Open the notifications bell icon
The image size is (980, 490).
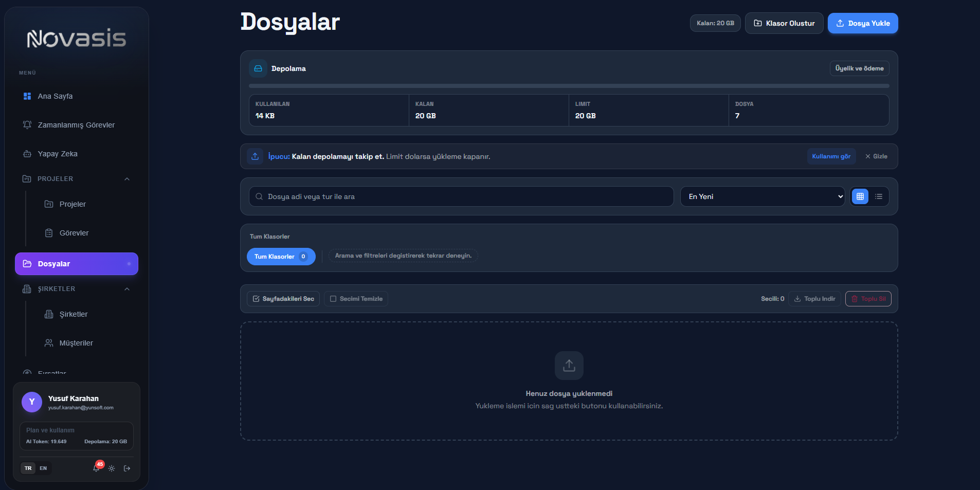tap(96, 468)
